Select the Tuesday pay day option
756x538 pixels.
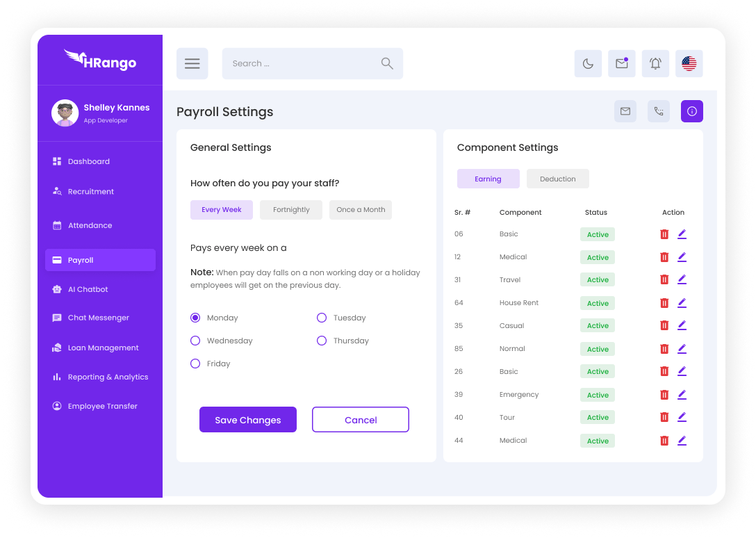click(322, 318)
